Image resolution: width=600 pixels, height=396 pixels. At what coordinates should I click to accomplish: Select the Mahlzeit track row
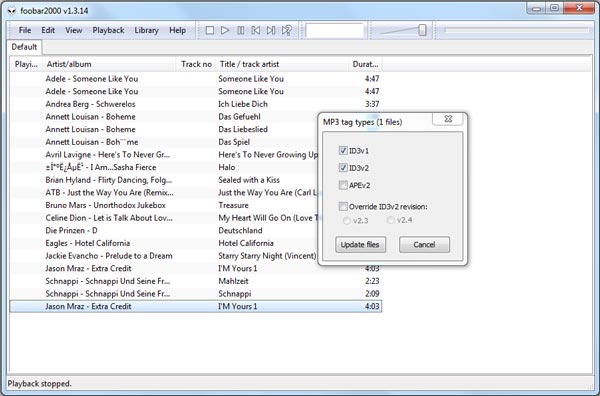pos(196,281)
